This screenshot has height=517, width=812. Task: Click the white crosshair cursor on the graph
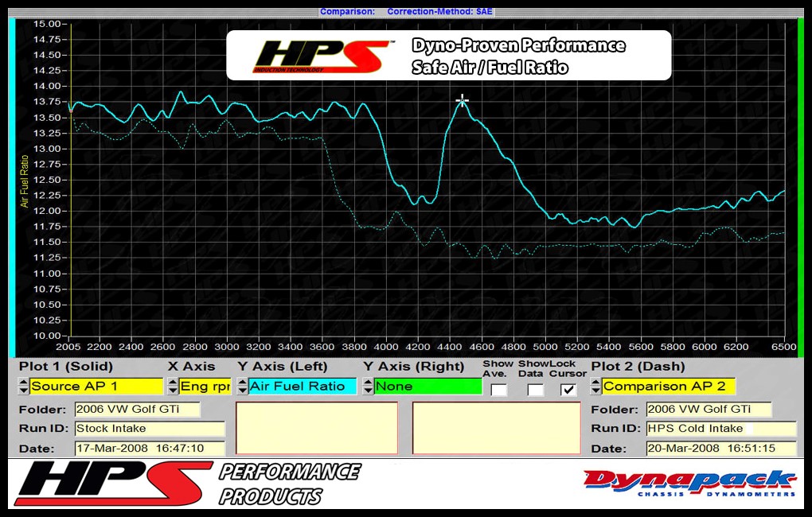[462, 100]
